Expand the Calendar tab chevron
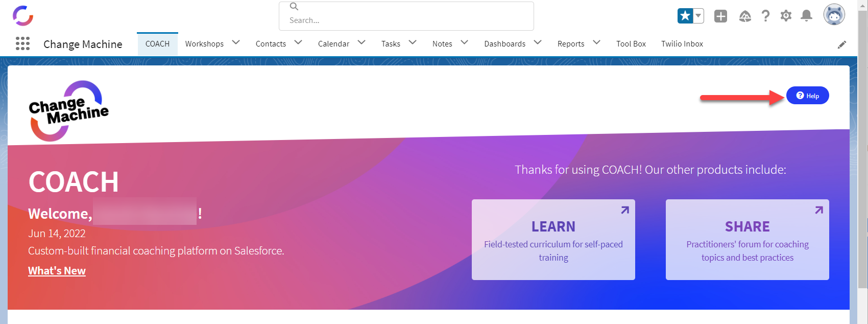 tap(361, 42)
